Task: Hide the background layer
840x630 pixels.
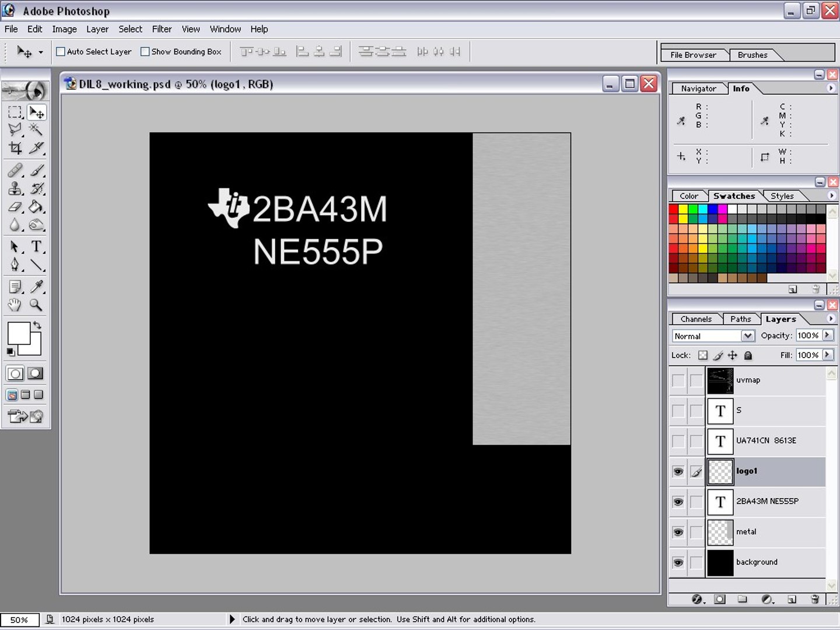Action: pos(678,562)
